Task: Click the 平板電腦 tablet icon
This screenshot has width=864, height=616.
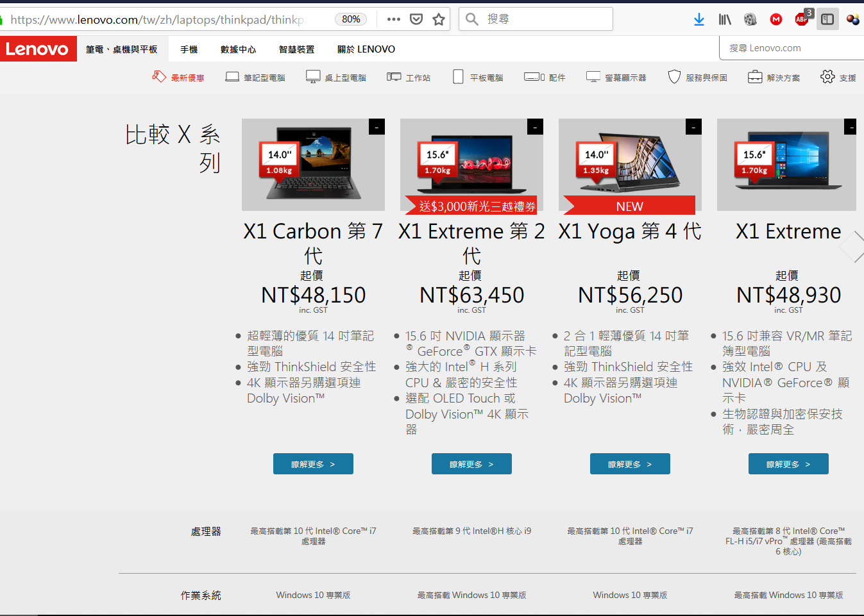Action: pyautogui.click(x=458, y=77)
